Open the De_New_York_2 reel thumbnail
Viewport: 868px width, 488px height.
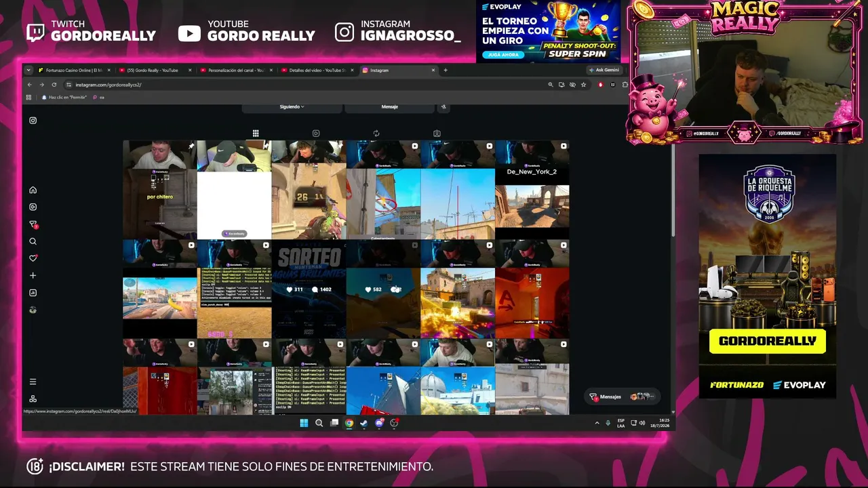pos(532,190)
